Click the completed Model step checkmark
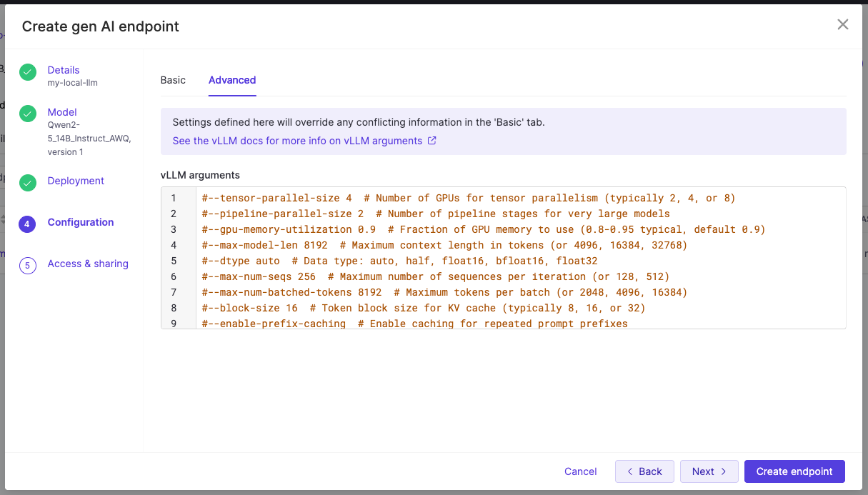 [27, 114]
